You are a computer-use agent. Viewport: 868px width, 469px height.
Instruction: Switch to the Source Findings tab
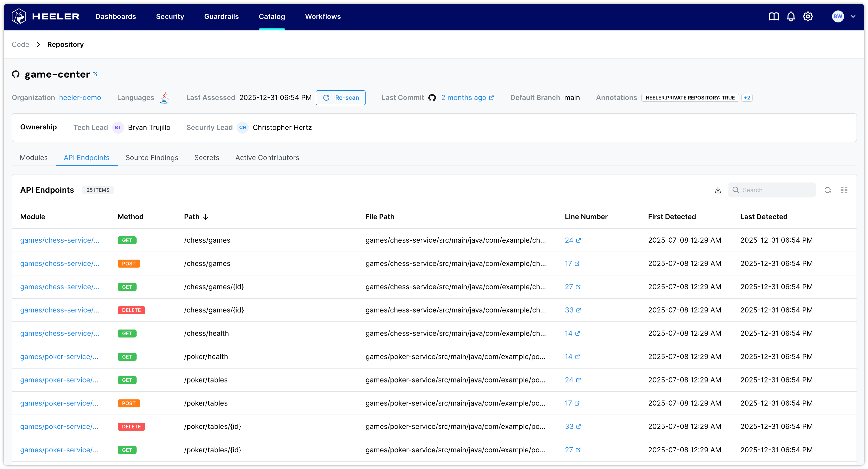152,158
